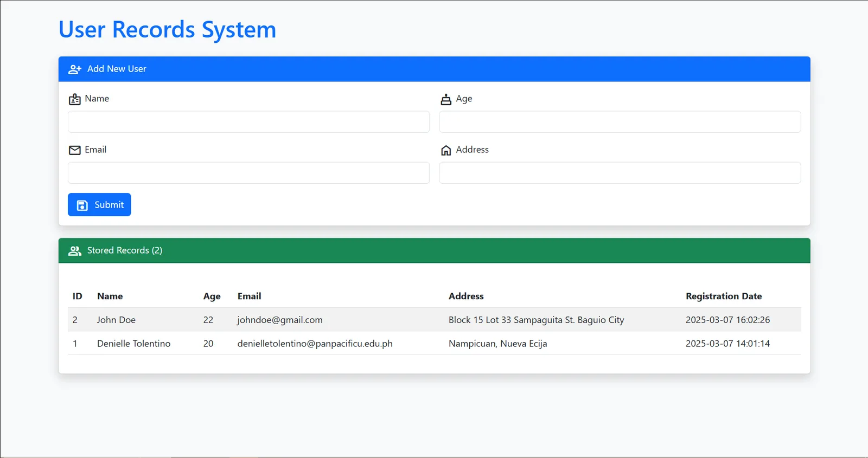Select the John Doe name cell
The height and width of the screenshot is (458, 868).
tap(116, 320)
